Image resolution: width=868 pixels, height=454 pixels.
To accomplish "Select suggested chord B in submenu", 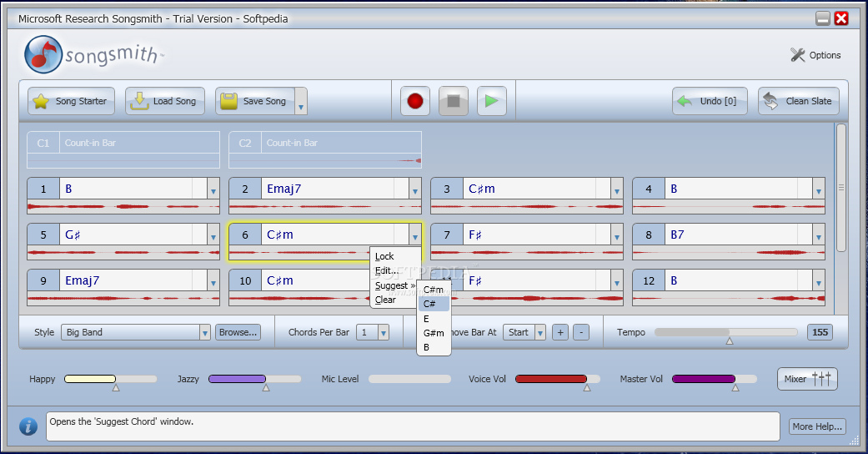I will click(434, 347).
